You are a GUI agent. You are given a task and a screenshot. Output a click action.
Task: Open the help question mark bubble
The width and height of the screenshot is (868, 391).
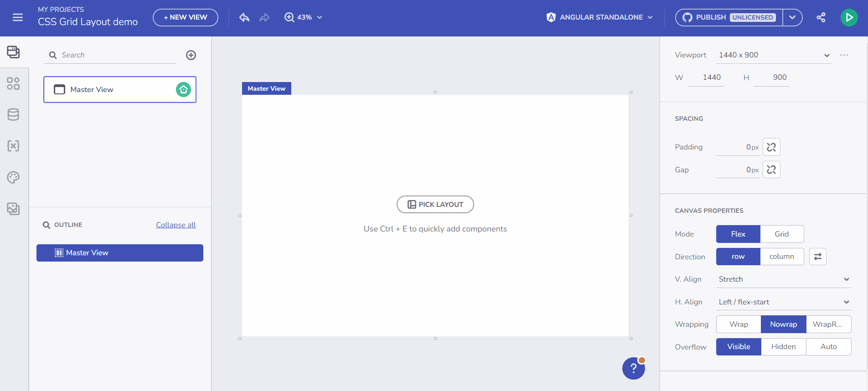tap(634, 368)
